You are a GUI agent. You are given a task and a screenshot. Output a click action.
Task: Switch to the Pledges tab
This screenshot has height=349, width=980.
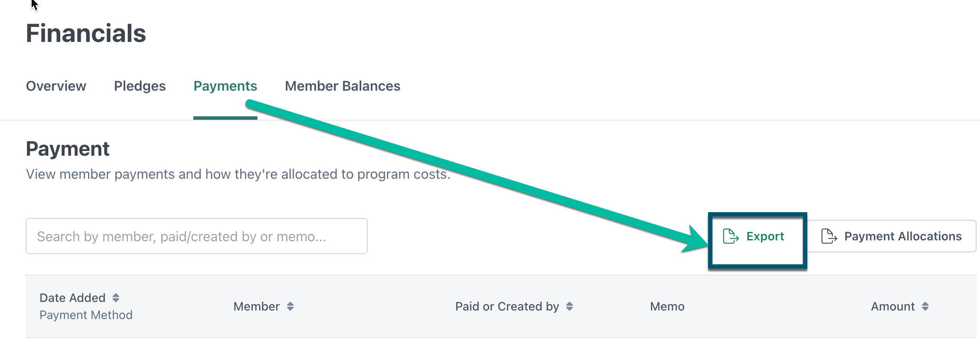coord(140,86)
